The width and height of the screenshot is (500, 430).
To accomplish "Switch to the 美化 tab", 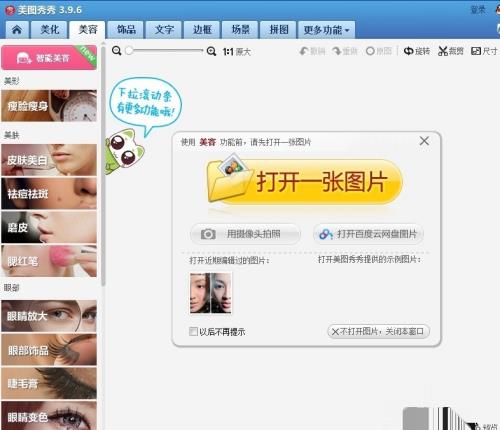I will tap(50, 30).
